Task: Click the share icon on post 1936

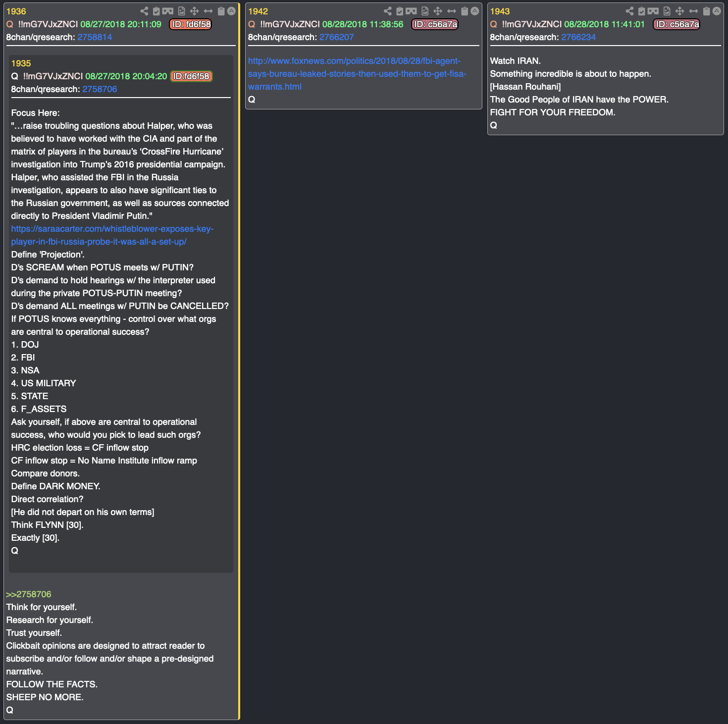Action: pyautogui.click(x=144, y=11)
